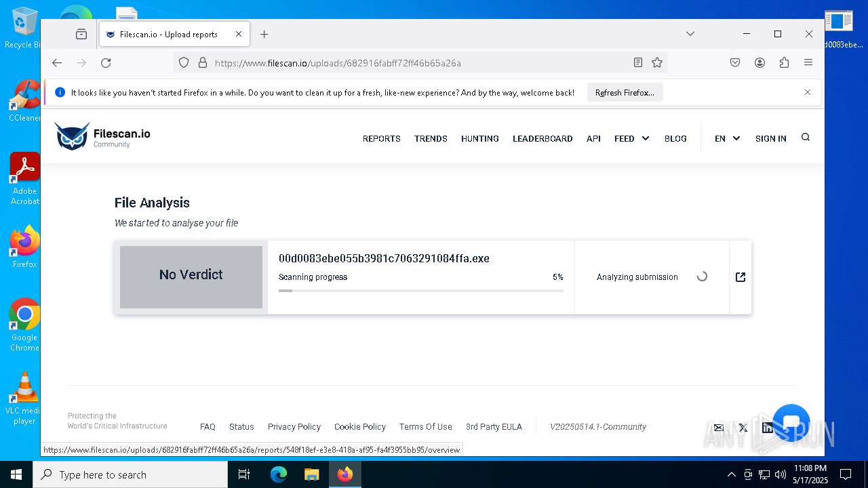This screenshot has width=868, height=488.
Task: Open the Firefox hamburger application menu
Action: coord(808,62)
